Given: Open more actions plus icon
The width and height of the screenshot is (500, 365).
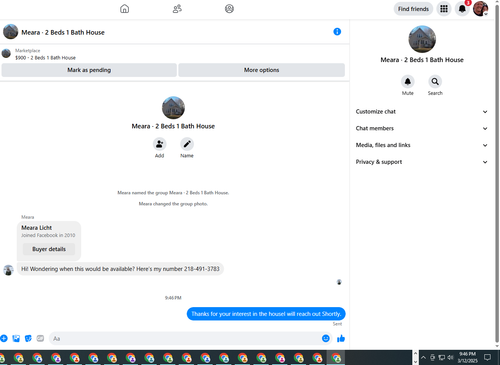Looking at the screenshot, I should 4,339.
